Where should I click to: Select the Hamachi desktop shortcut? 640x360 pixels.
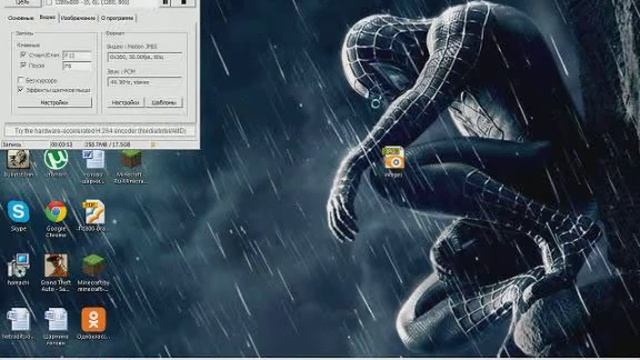click(x=18, y=269)
